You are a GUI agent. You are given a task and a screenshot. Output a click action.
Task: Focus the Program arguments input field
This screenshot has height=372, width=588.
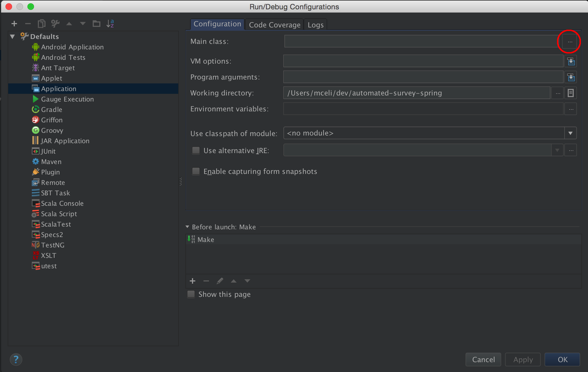(x=423, y=77)
